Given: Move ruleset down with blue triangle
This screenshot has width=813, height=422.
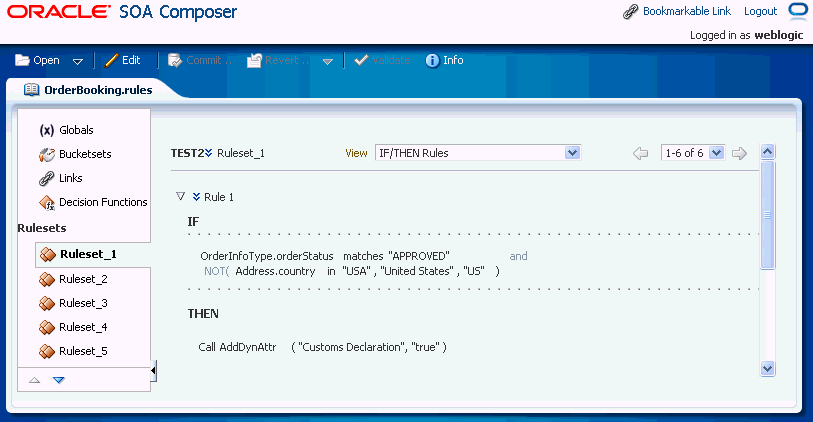Looking at the screenshot, I should [59, 380].
